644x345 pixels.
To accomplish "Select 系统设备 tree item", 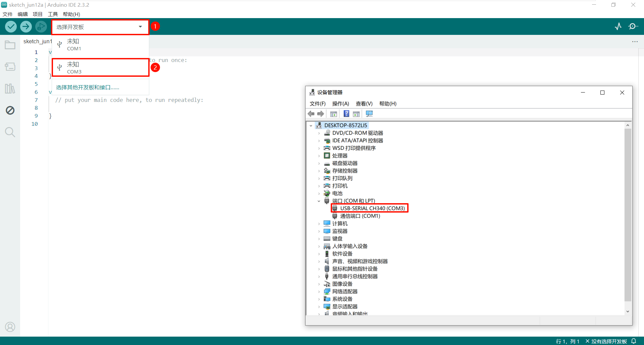I will (342, 299).
